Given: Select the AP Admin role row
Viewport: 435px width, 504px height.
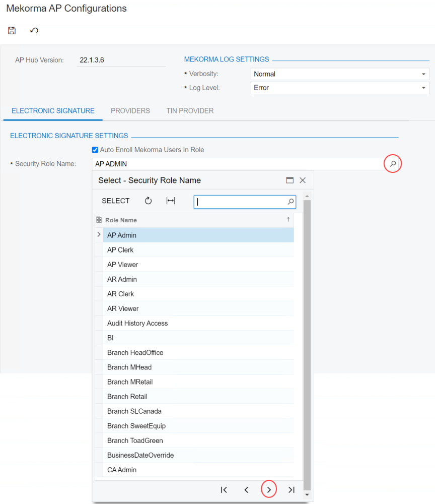Looking at the screenshot, I should click(198, 235).
